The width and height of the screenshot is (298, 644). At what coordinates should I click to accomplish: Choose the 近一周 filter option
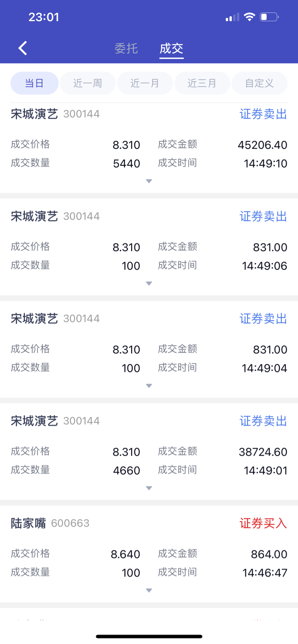point(88,83)
